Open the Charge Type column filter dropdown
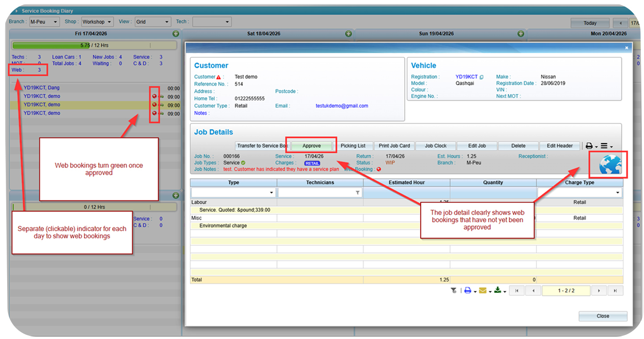Viewport: 644px width, 339px height. [580, 193]
